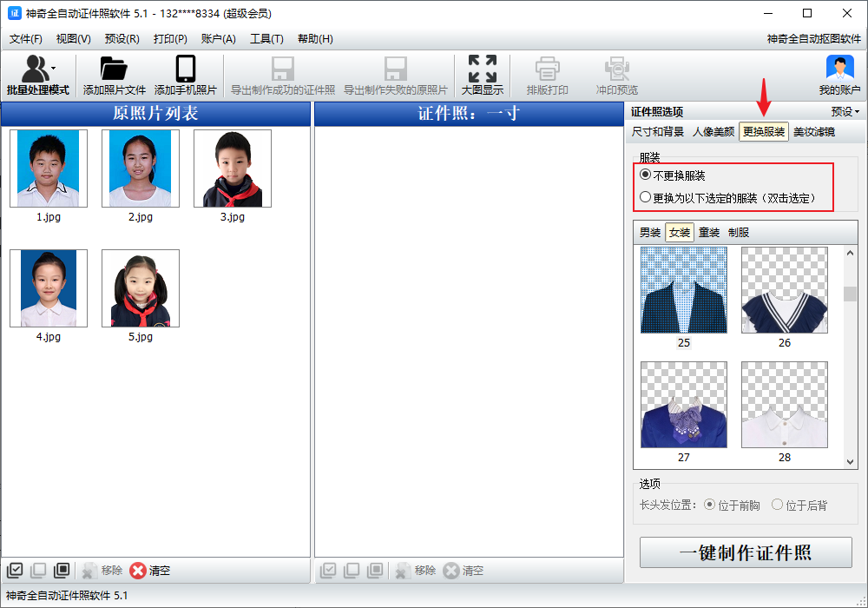Switch to 男装 clothing tab

point(650,233)
